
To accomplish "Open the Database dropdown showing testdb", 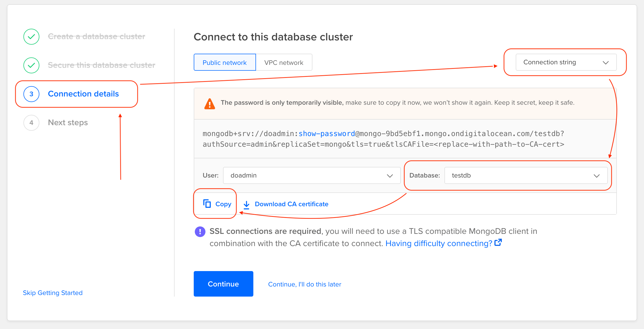I will point(526,175).
